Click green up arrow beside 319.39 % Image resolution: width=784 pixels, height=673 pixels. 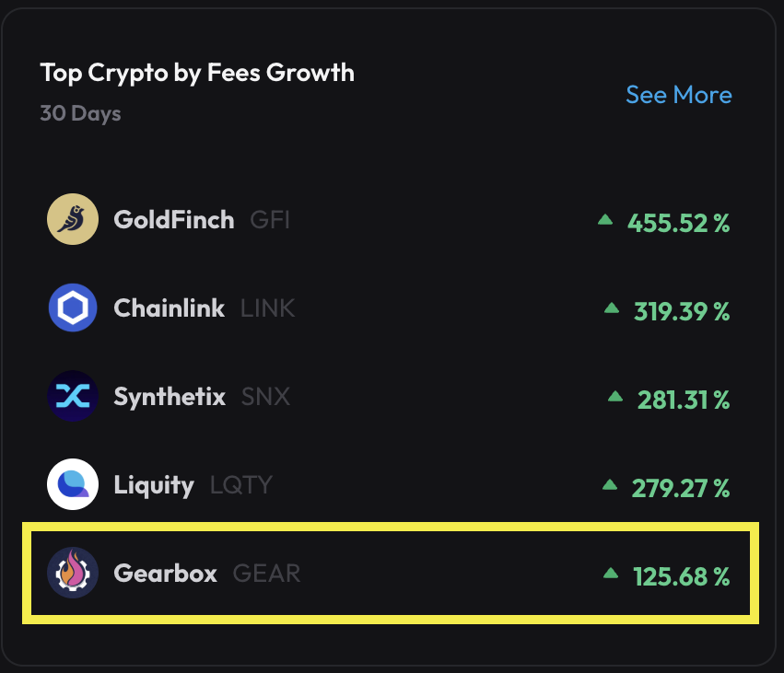click(x=612, y=307)
